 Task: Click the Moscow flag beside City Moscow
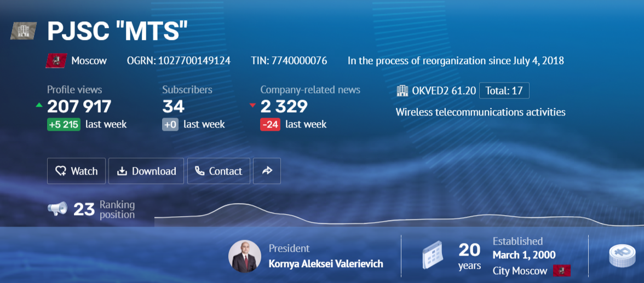pyautogui.click(x=561, y=270)
